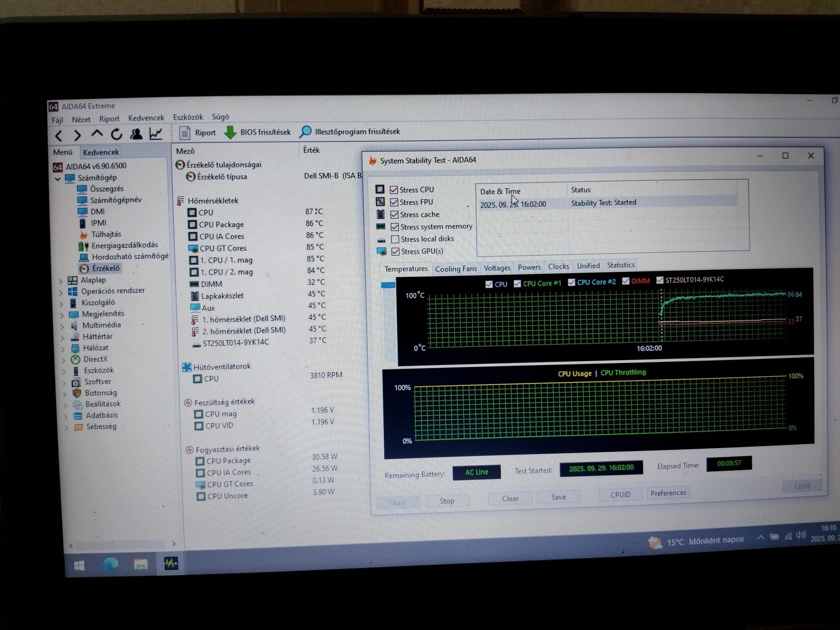Click Illesztőprogram frissítések search icon
Viewport: 840px width, 630px height.
click(x=305, y=132)
